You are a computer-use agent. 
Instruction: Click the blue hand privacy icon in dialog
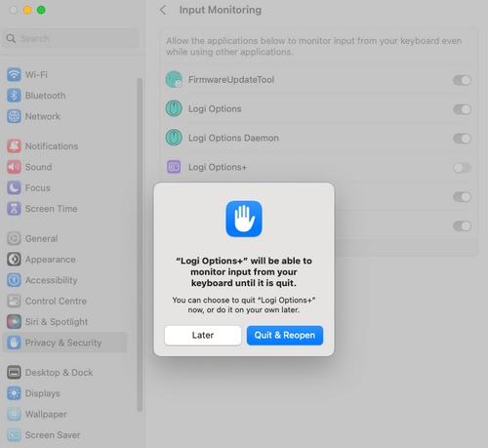click(244, 219)
